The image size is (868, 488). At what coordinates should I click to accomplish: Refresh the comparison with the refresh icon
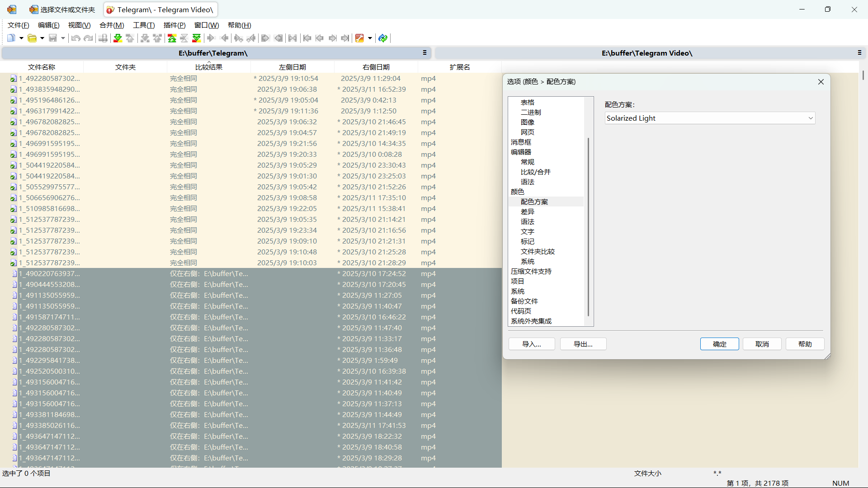pyautogui.click(x=383, y=38)
